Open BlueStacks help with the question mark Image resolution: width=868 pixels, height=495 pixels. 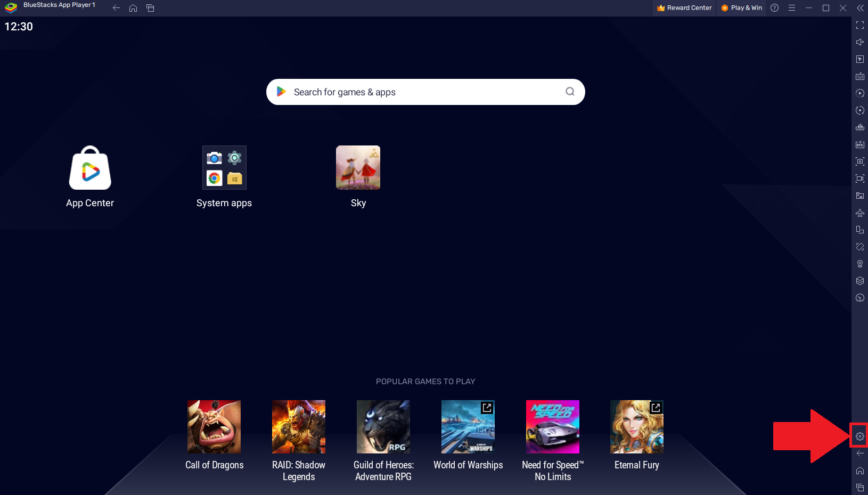coord(774,8)
